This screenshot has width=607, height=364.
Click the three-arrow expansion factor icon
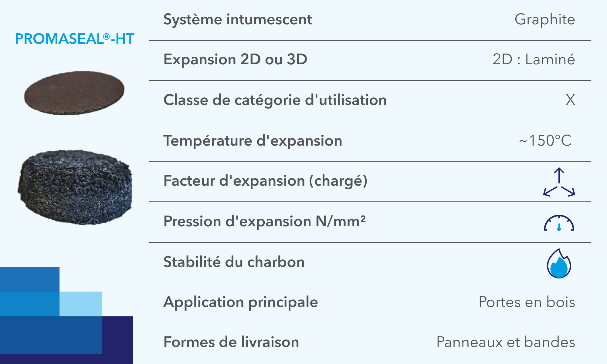[x=559, y=182]
